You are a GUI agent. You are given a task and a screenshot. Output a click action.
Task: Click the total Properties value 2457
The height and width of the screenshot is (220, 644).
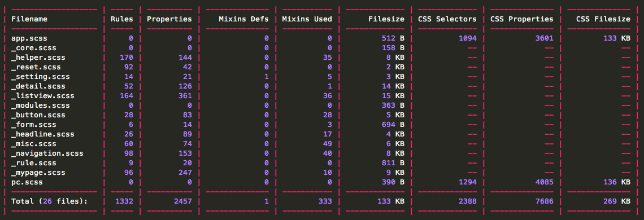pyautogui.click(x=183, y=201)
